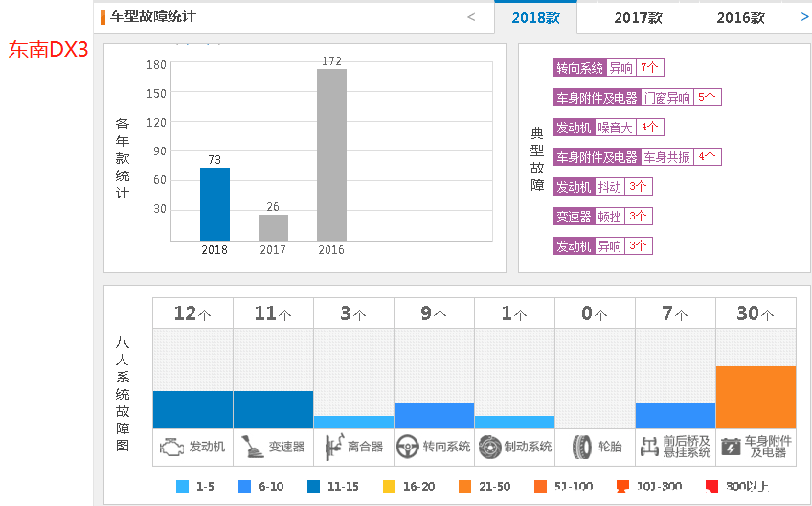This screenshot has height=506, width=812.
Task: Click the 21-50 orange legend swatch
Action: point(465,486)
